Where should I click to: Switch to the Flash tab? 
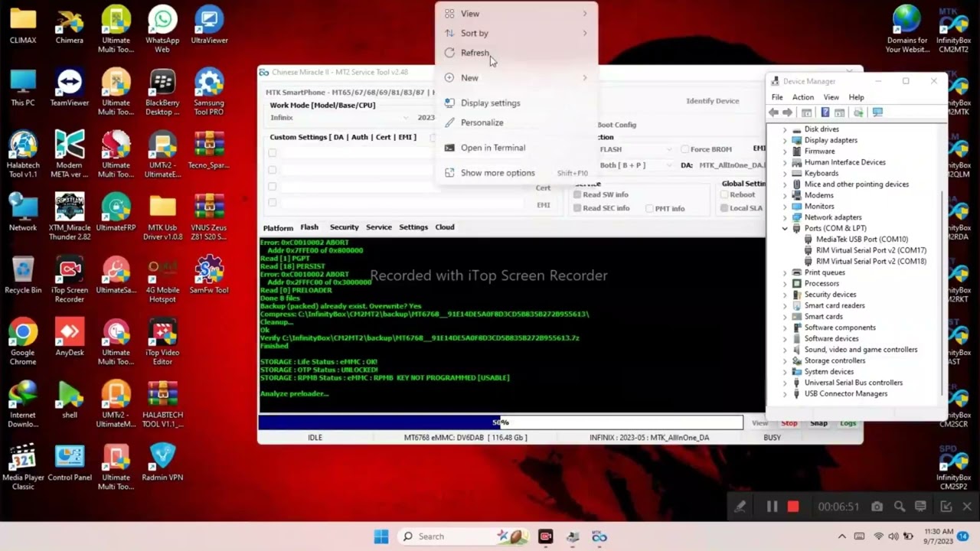point(309,227)
